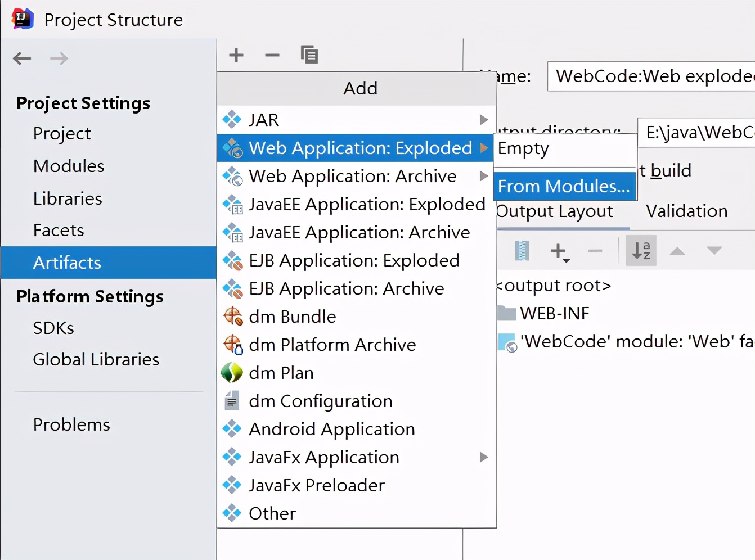Click the Android Application icon
This screenshot has width=755, height=560.
[232, 429]
